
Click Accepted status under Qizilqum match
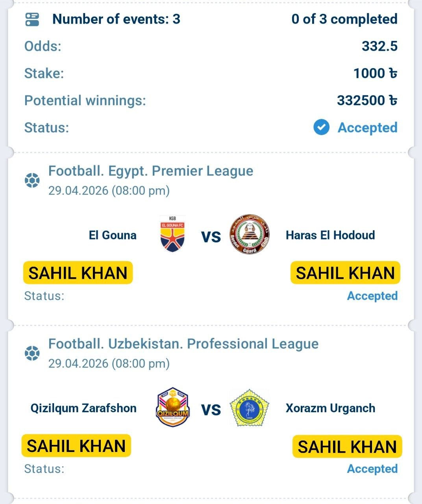(372, 469)
